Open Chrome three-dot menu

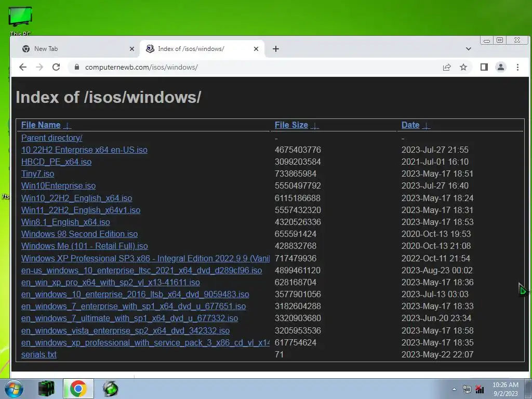point(518,67)
